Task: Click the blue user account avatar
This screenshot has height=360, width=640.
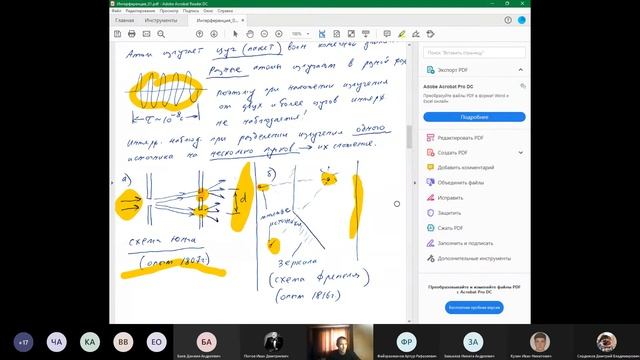Action: pyautogui.click(x=522, y=20)
